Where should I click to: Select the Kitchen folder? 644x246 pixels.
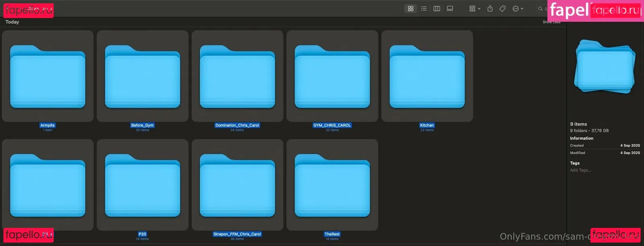point(427,76)
